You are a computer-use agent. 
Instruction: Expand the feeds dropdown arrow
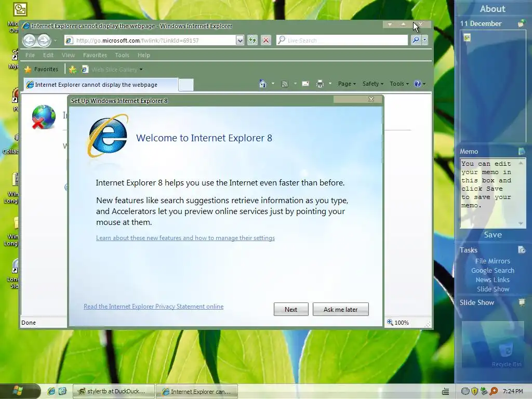tap(295, 84)
